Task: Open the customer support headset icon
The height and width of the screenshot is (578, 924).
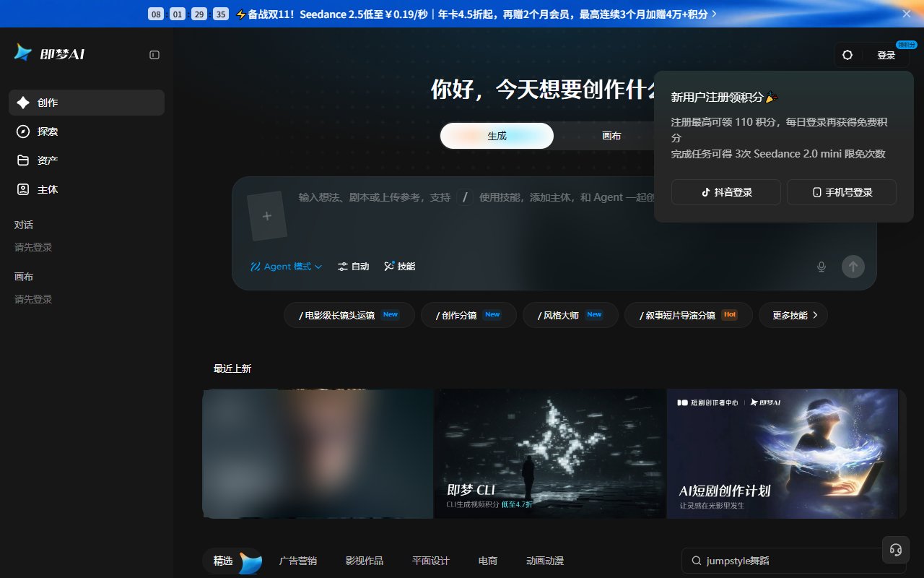Action: tap(896, 549)
